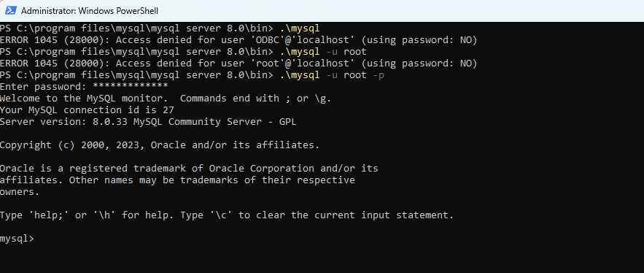Click the .\mysql -u root -p command

pyautogui.click(x=332, y=75)
